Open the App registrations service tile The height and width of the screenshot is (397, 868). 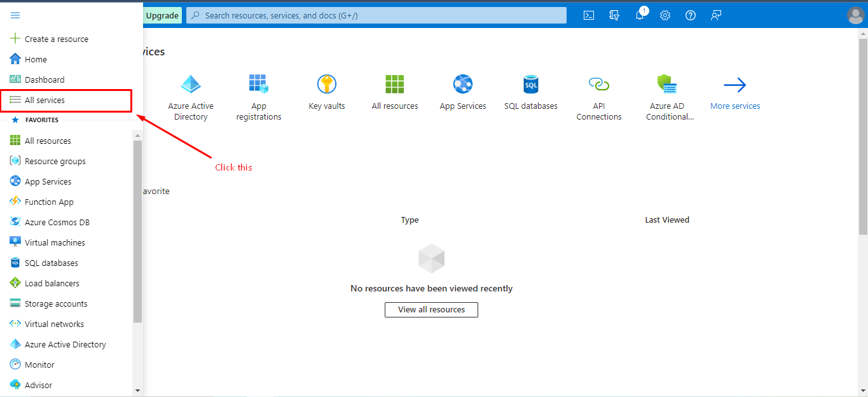pos(259,97)
